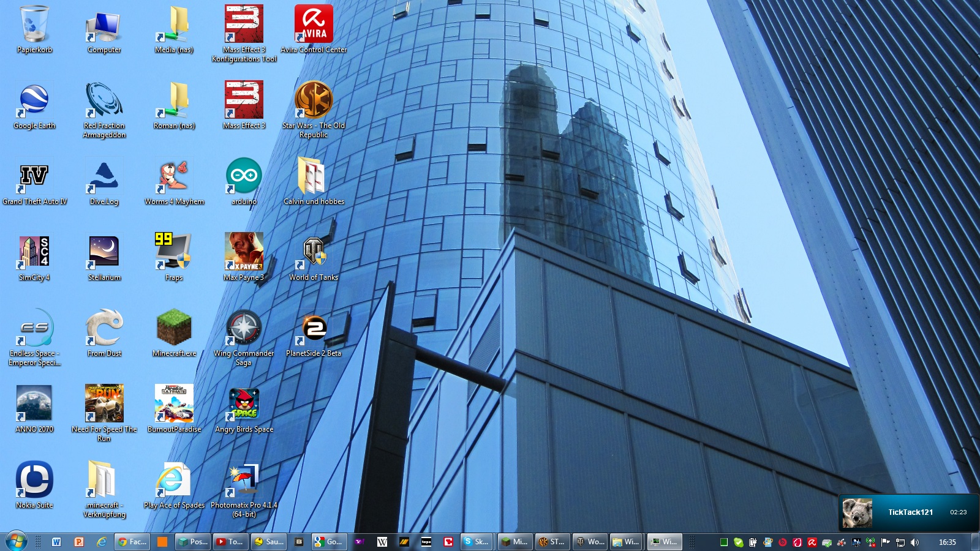Click the Grand Theft Auto IV icon

pos(34,177)
